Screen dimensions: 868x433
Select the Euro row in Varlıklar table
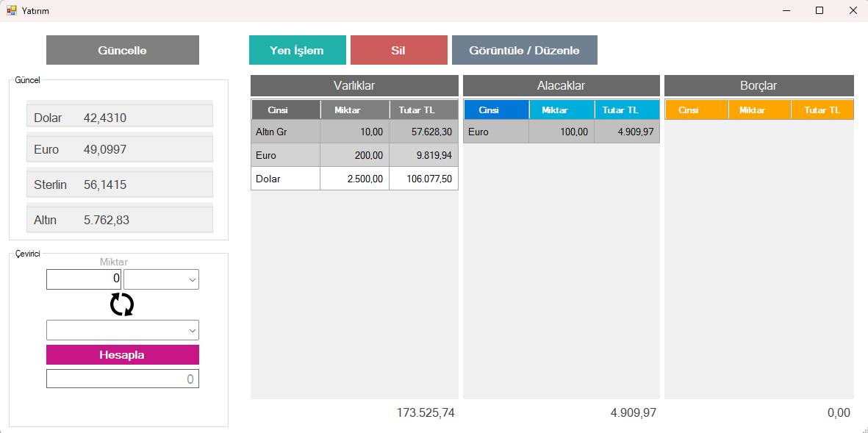(285, 155)
